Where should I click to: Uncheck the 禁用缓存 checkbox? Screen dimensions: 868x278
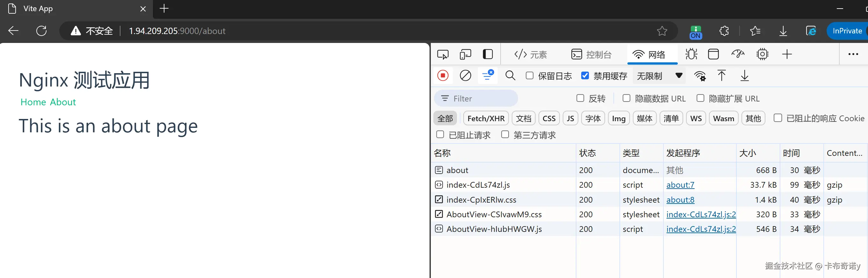click(x=585, y=76)
